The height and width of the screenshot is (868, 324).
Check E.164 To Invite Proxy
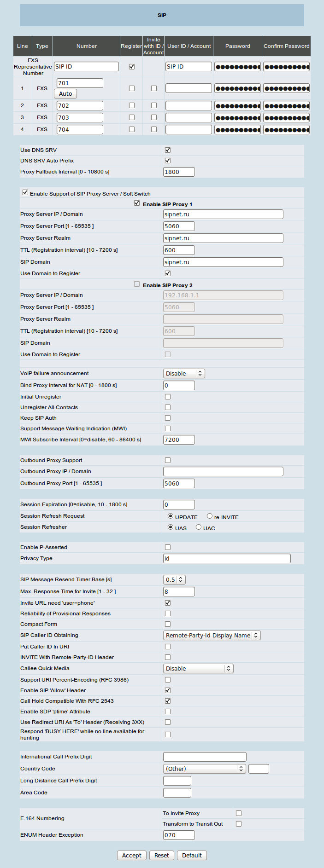[x=239, y=813]
